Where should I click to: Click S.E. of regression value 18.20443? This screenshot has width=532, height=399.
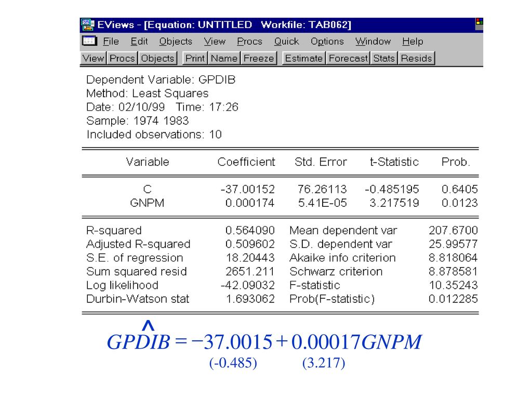[x=250, y=258]
